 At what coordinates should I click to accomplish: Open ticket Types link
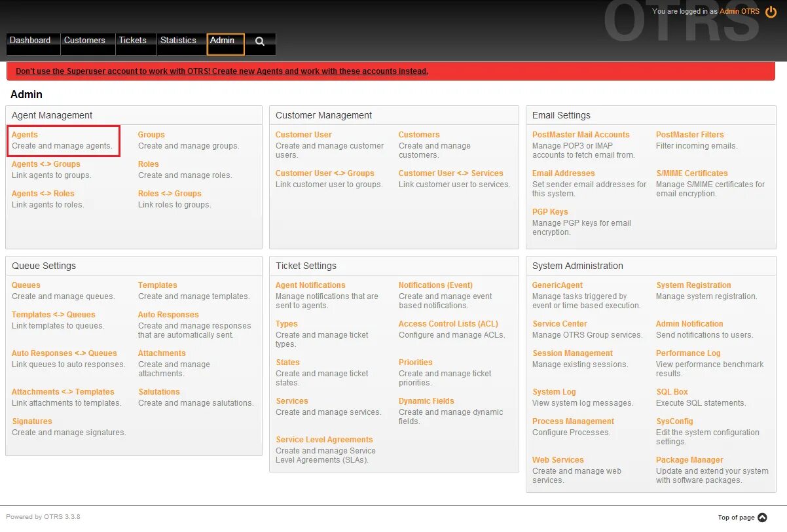287,324
